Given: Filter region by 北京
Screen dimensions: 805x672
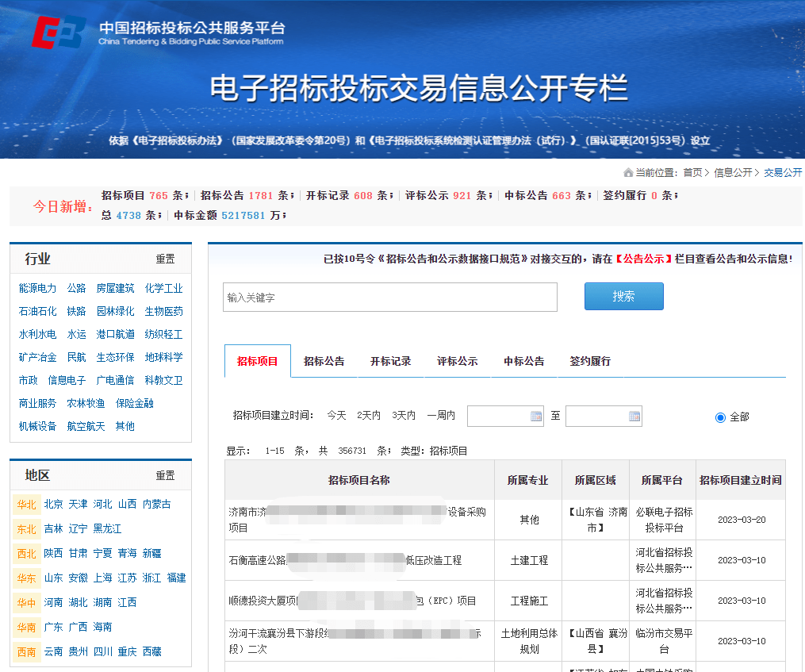Looking at the screenshot, I should (53, 504).
